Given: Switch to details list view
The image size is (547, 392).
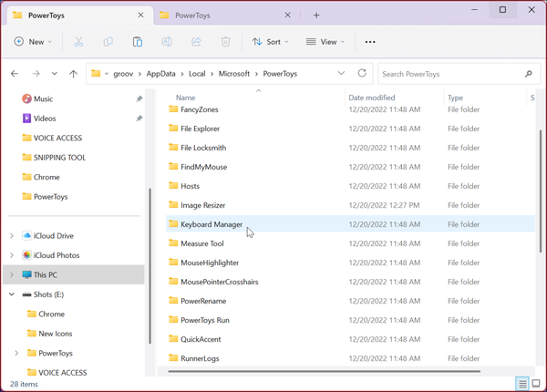Looking at the screenshot, I should tap(522, 383).
